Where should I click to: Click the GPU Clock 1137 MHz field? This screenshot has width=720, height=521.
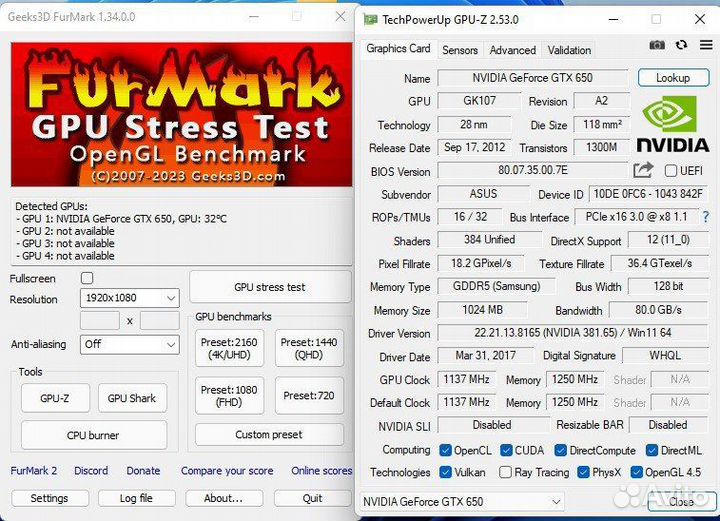pyautogui.click(x=466, y=379)
